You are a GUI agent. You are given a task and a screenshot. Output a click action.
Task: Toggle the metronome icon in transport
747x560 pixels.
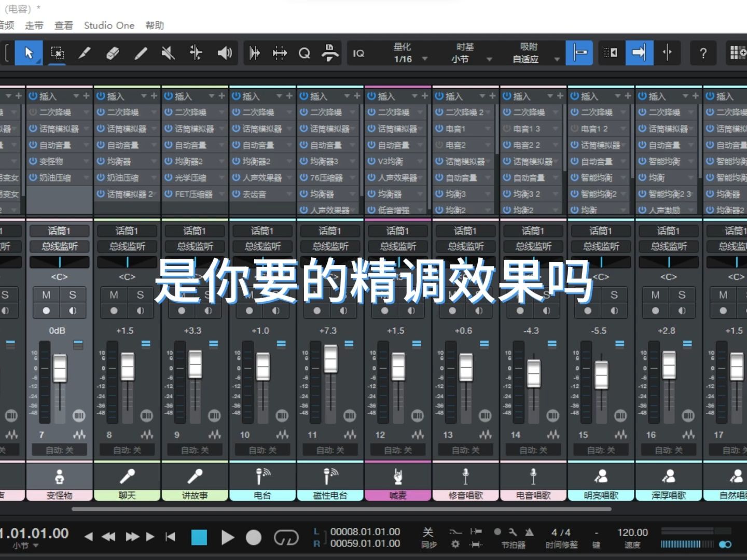pos(529,532)
